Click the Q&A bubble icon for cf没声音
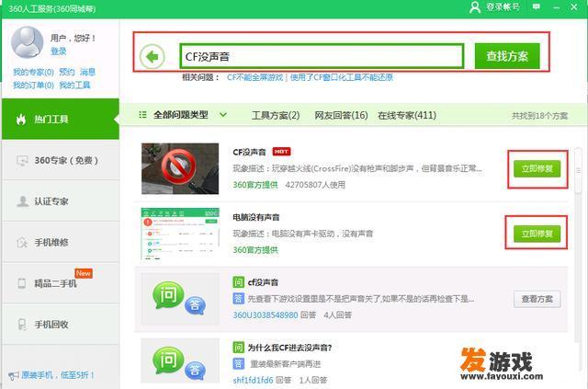Screen dimensions: 588x389 pos(180,298)
